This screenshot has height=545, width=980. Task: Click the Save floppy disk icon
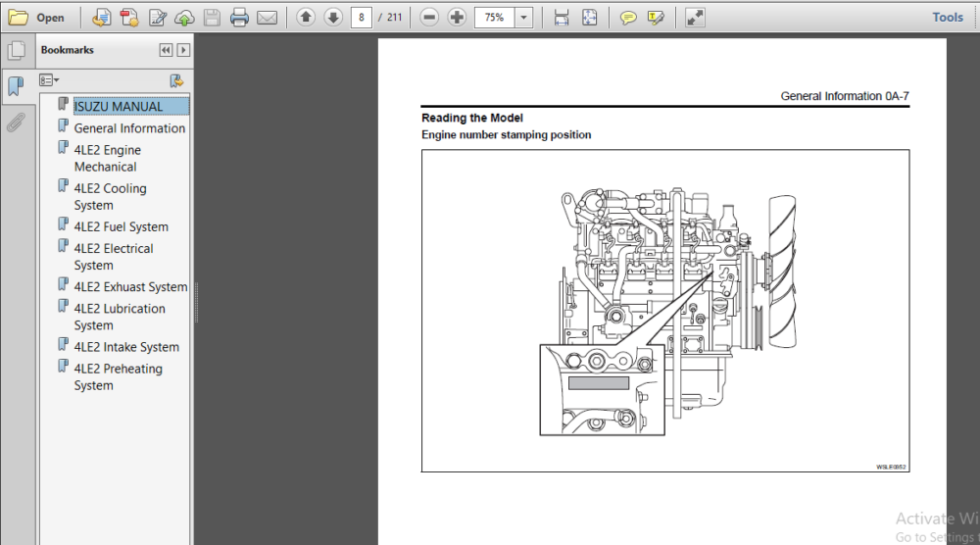click(212, 18)
